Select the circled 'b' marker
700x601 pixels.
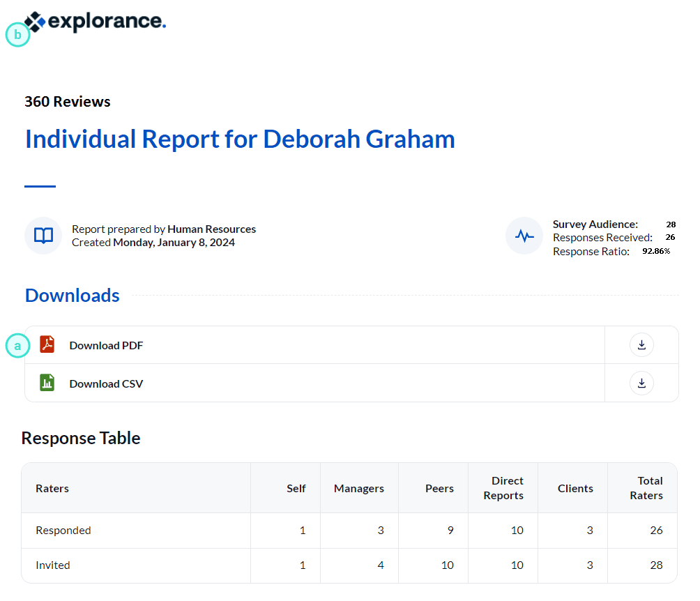[17, 34]
